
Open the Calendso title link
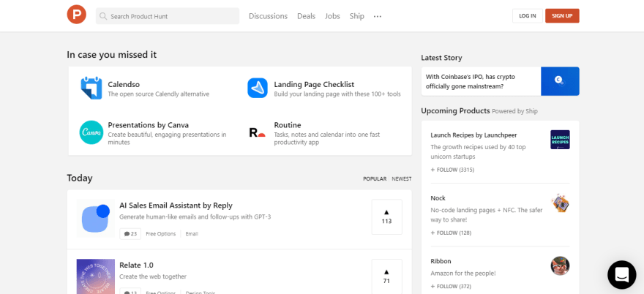[x=124, y=85]
